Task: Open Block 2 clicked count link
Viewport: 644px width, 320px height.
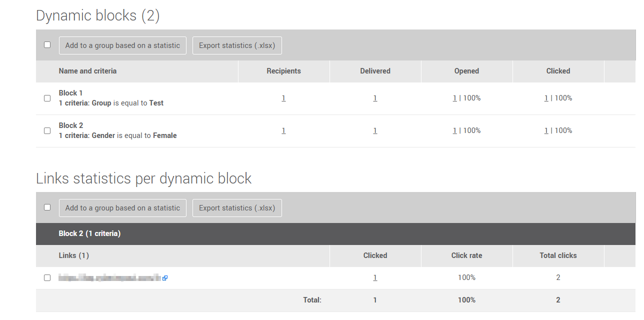Action: [x=546, y=130]
